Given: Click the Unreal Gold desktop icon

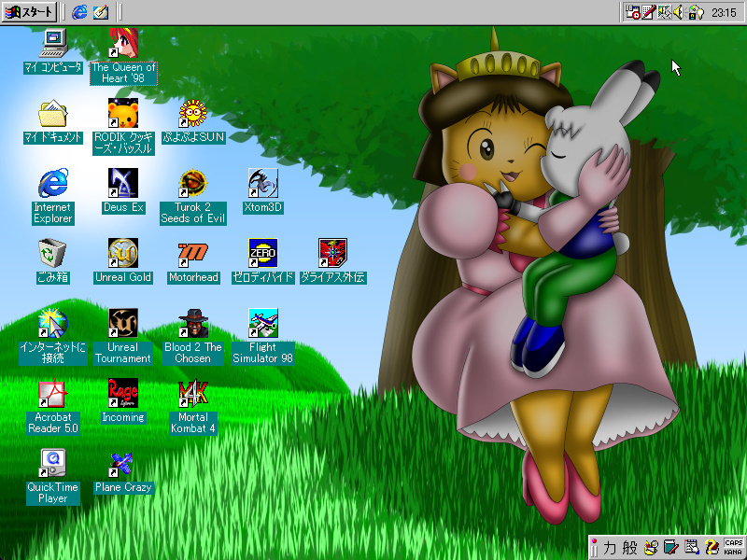Looking at the screenshot, I should pyautogui.click(x=122, y=253).
